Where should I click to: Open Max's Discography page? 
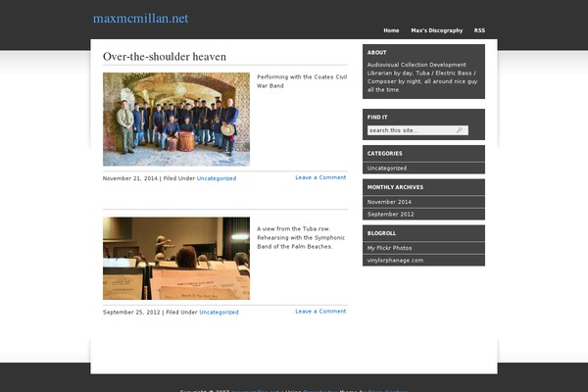coord(436,30)
